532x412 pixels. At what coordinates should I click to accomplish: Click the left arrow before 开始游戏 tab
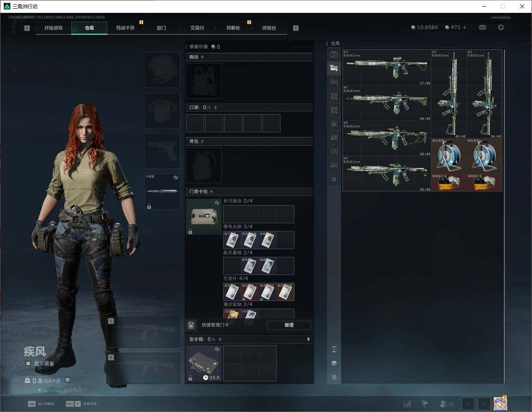(27, 28)
